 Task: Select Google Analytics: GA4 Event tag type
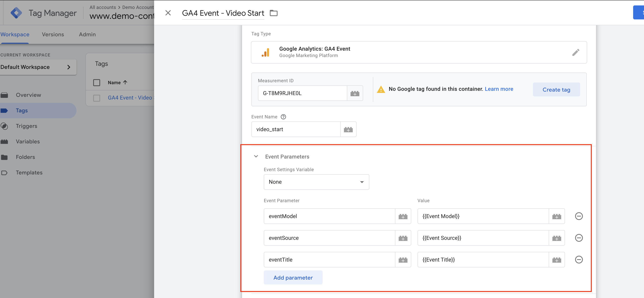[419, 52]
